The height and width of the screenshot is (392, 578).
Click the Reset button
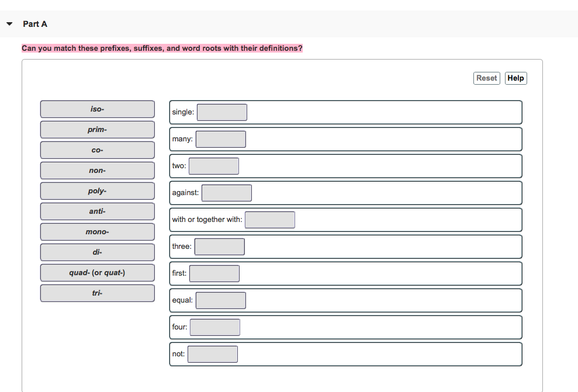pos(486,78)
